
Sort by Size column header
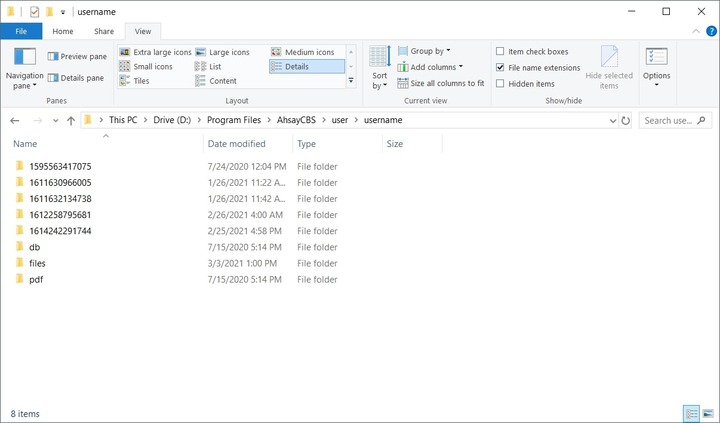point(412,144)
